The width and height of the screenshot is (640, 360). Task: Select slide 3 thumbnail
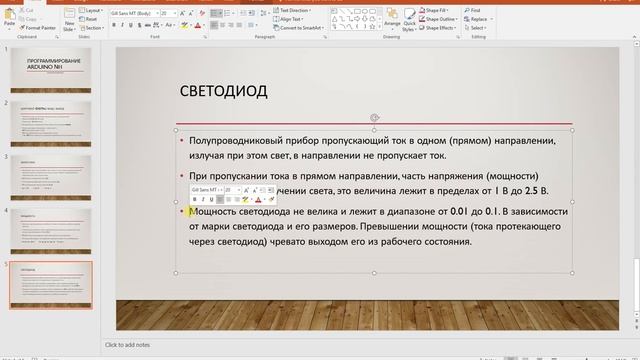[x=51, y=177]
